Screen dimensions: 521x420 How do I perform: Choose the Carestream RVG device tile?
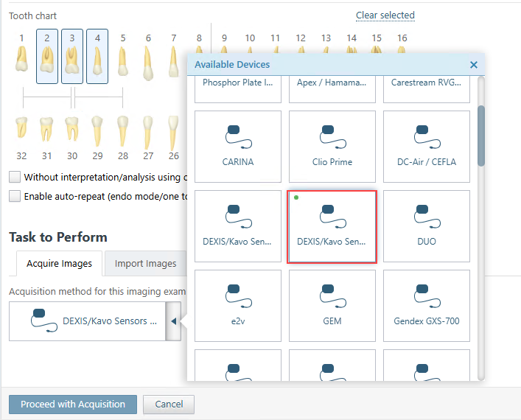[x=427, y=89]
